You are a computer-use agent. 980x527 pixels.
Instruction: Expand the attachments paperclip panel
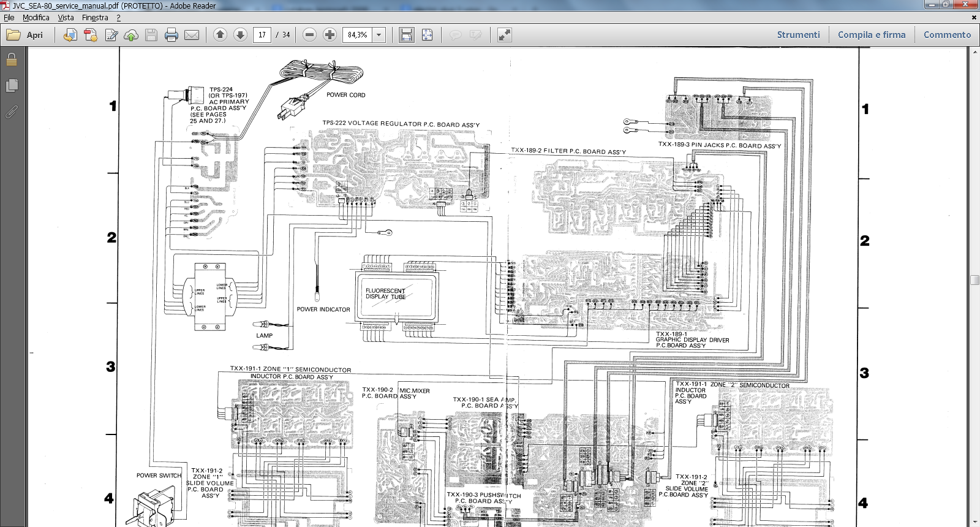coord(12,112)
